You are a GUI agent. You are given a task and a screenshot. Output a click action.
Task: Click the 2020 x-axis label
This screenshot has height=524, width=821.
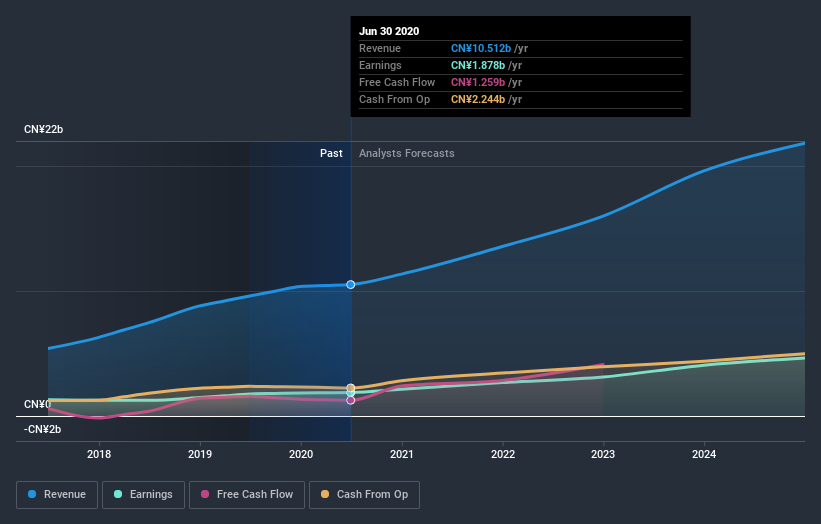(x=301, y=454)
